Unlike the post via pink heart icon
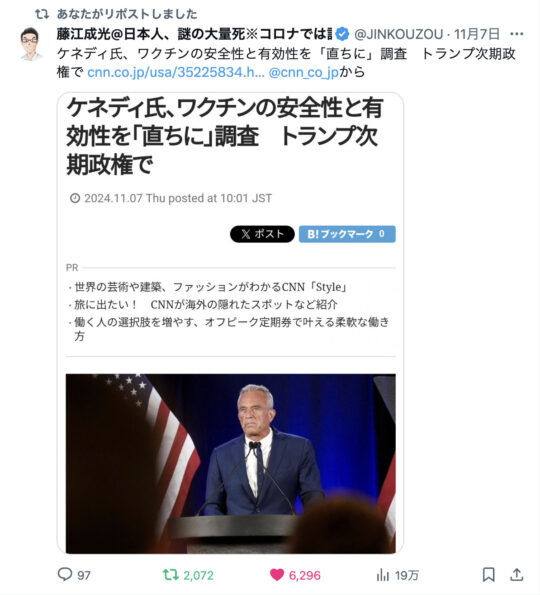 (x=277, y=575)
